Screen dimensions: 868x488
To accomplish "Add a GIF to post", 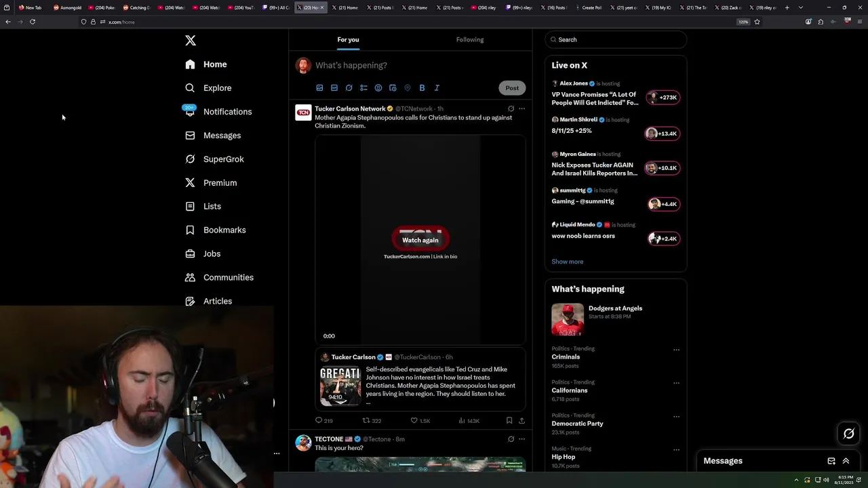I will [334, 87].
